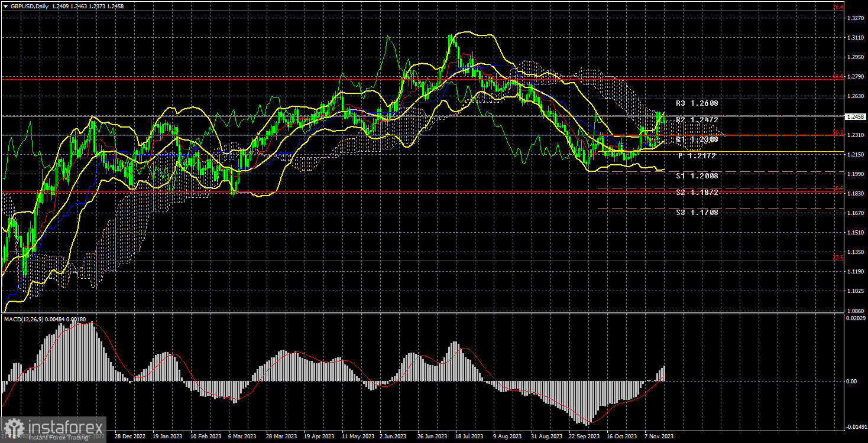The width and height of the screenshot is (868, 443).
Task: Click the 2 Jun 2023 date label
Action: point(393,437)
